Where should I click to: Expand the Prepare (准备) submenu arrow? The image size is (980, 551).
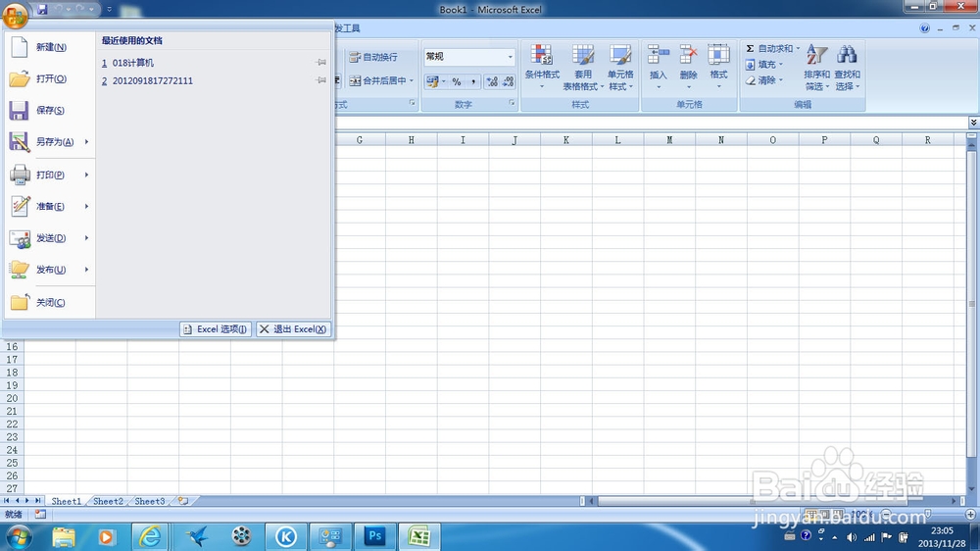point(87,207)
